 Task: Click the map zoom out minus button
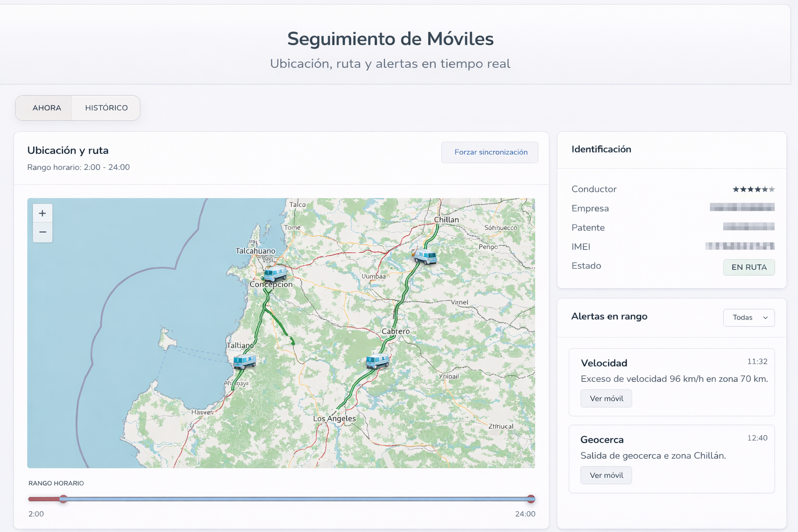click(43, 232)
